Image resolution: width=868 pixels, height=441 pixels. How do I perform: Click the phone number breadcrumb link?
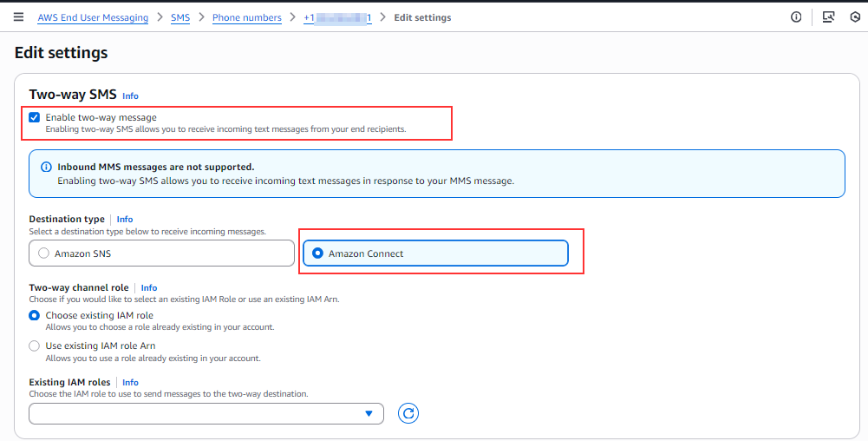(337, 17)
